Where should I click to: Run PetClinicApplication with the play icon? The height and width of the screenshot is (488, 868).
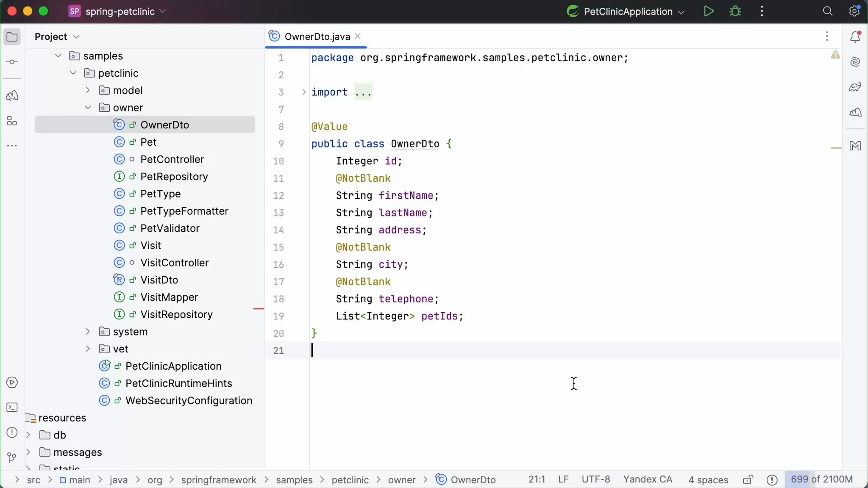709,11
